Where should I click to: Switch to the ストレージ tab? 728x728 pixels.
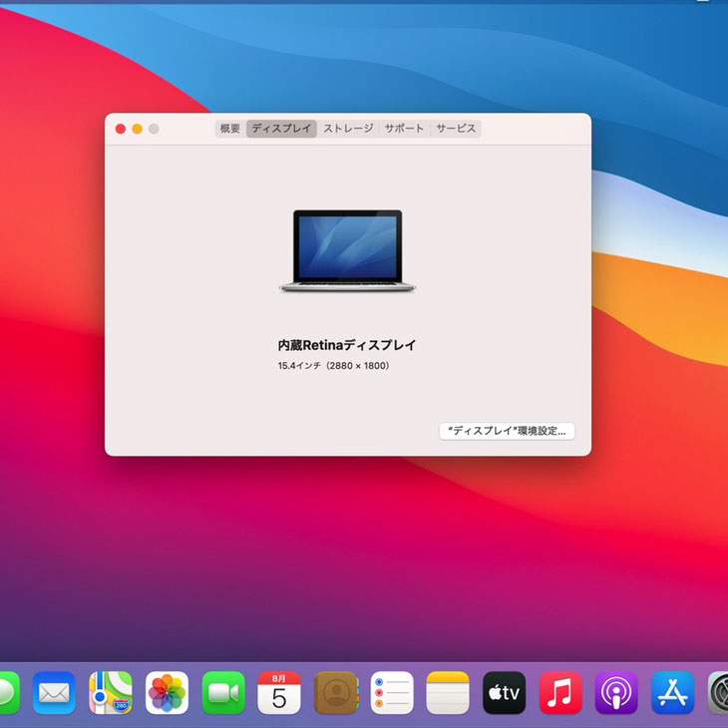[x=348, y=129]
